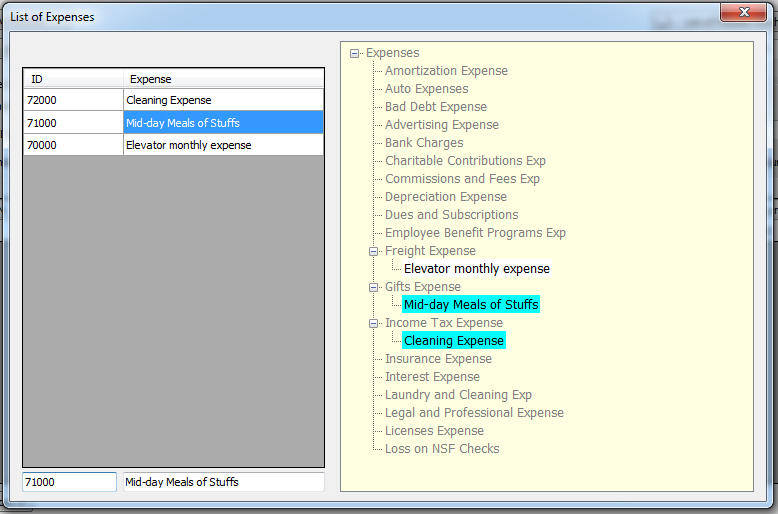Select cyan Mid-day Meals of Stuffs node
The height and width of the screenshot is (514, 778).
pyautogui.click(x=471, y=305)
